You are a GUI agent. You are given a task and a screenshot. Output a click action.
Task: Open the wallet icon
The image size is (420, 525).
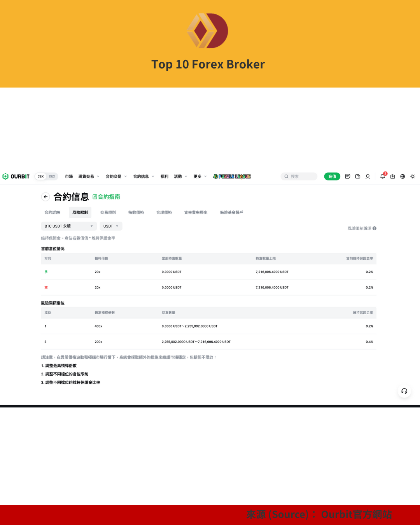tap(358, 177)
